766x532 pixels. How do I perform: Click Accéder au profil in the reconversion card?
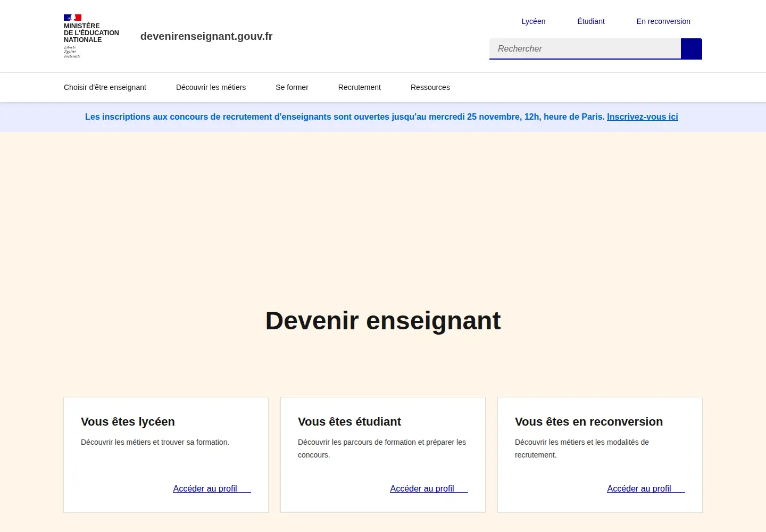[646, 488]
